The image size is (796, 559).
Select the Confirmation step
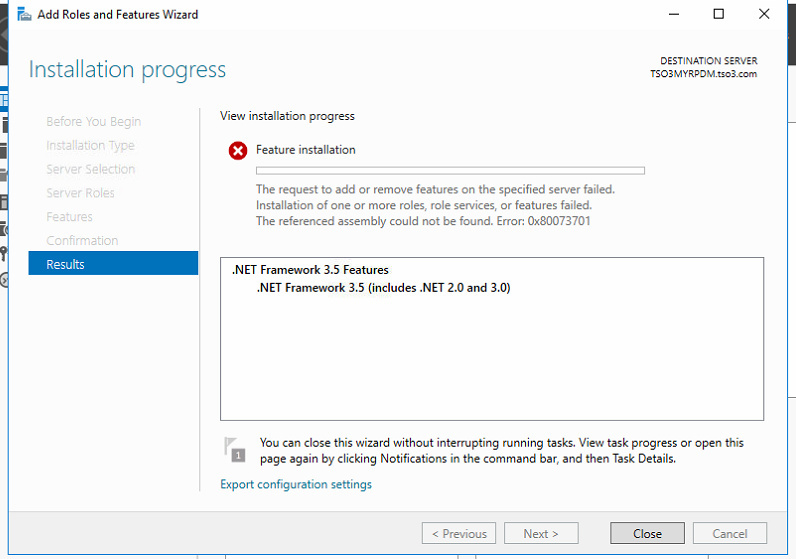coord(82,240)
